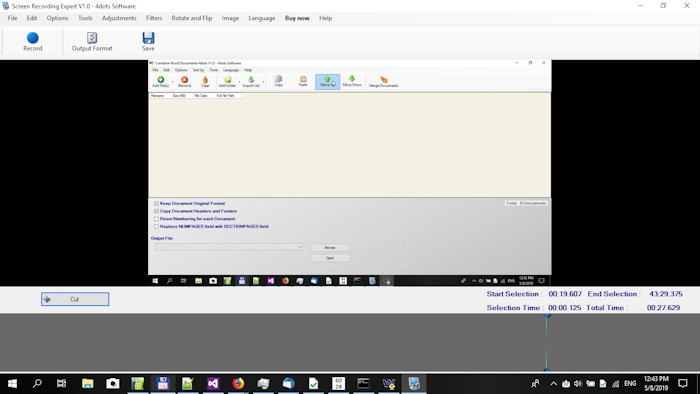Viewport: 700px width, 394px height.
Task: Expand the Add Folder dropdown arrow in the preview
Action: [239, 82]
